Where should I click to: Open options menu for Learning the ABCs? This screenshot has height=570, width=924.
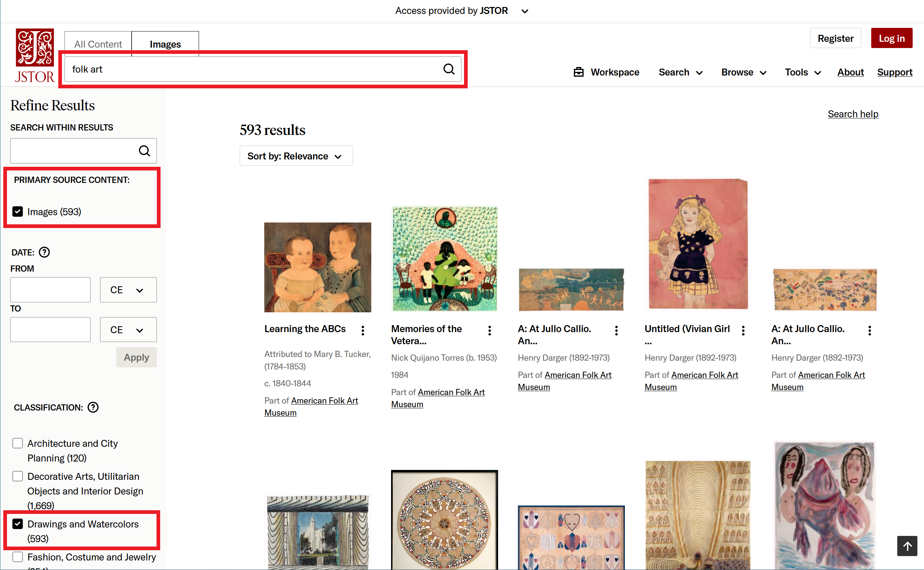pyautogui.click(x=363, y=331)
